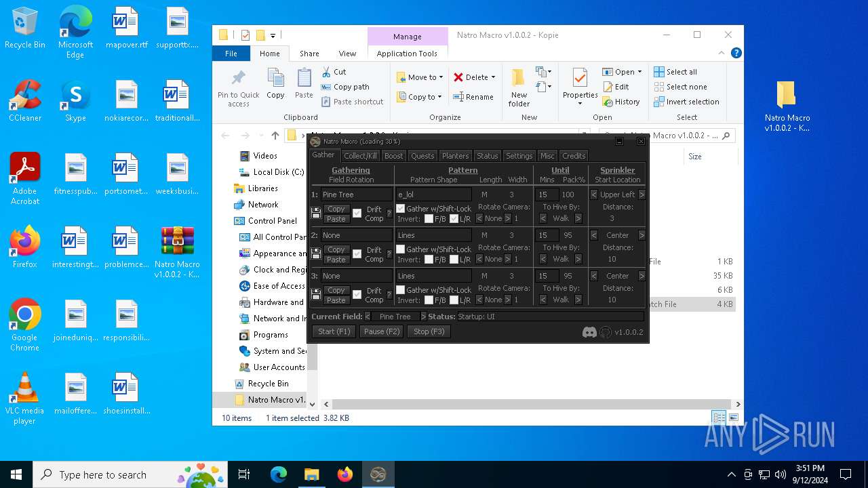Screen dimensions: 868x488
Task: Toggle Gather w/Shift-Lock for field 1
Action: tap(401, 209)
